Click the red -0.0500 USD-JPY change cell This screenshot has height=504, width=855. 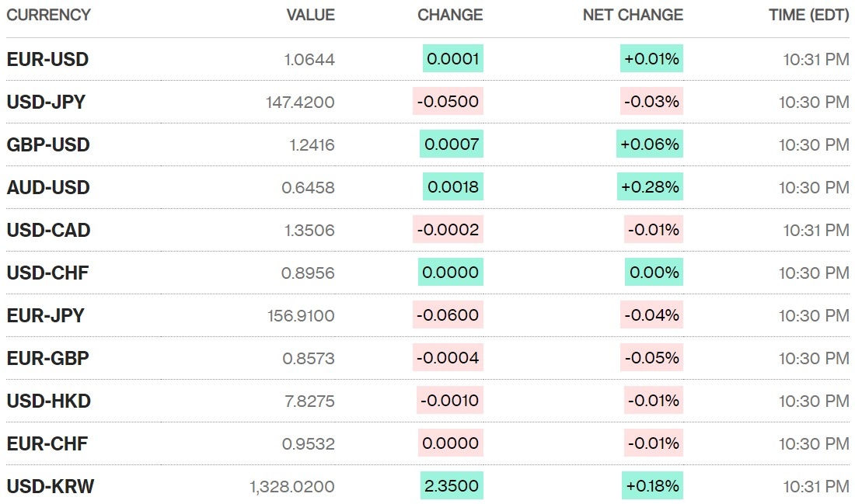tap(448, 102)
